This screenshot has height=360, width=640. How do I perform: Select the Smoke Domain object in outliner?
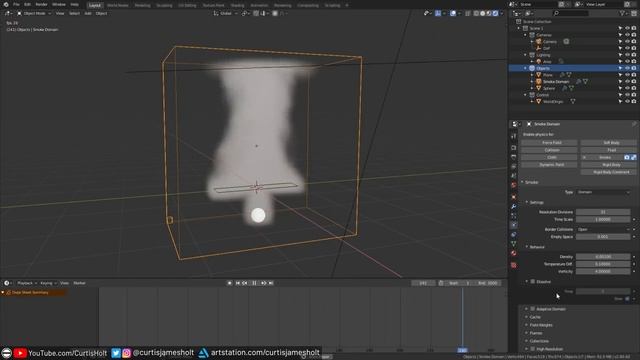556,82
